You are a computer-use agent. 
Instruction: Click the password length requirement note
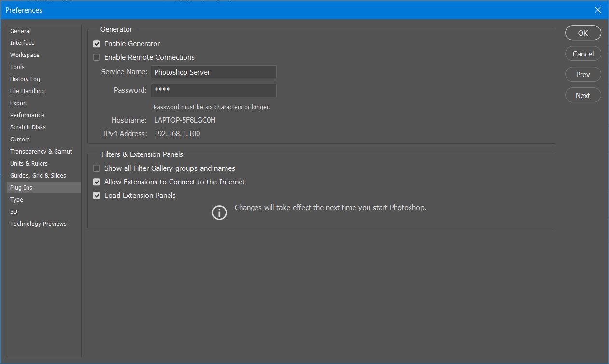click(212, 107)
